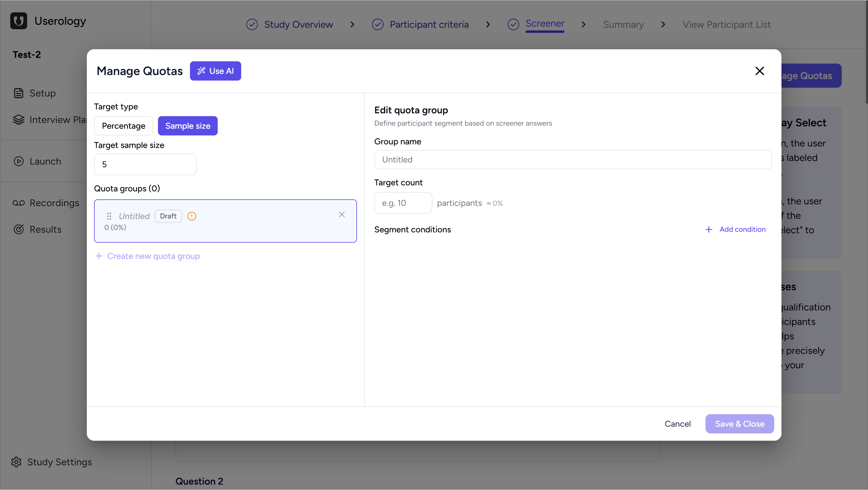Select Percentage as target type
Viewport: 868px width, 490px height.
tap(124, 126)
